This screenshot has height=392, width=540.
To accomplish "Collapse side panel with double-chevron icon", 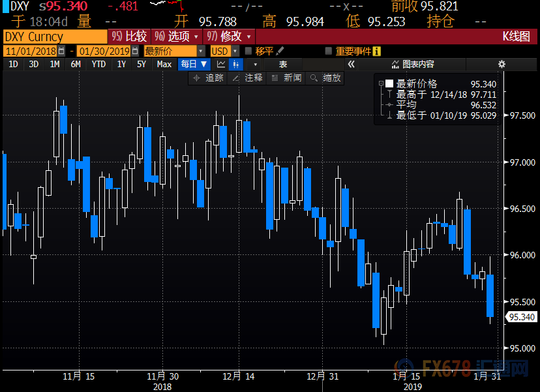I will [x=351, y=64].
